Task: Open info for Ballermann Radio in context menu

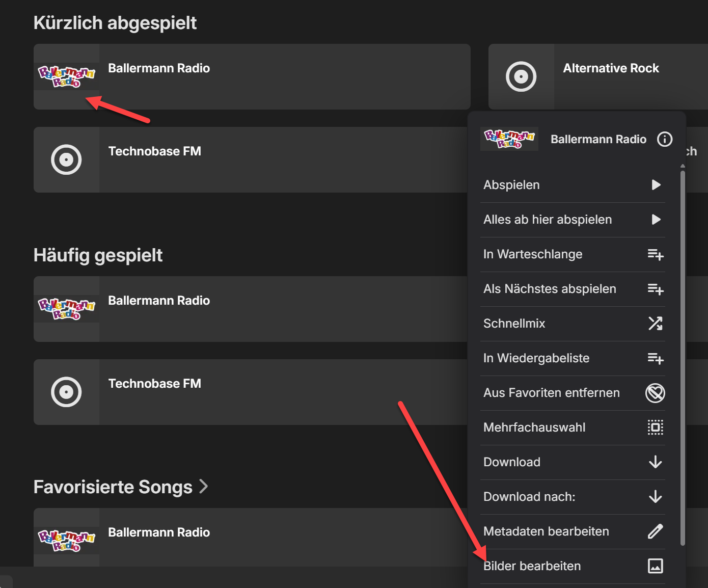Action: [x=665, y=139]
